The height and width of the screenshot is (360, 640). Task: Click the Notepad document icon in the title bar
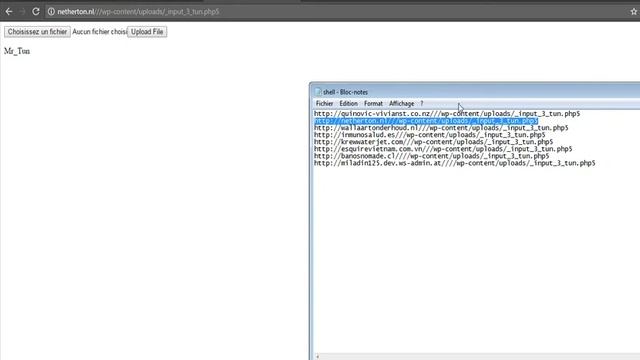pyautogui.click(x=318, y=92)
